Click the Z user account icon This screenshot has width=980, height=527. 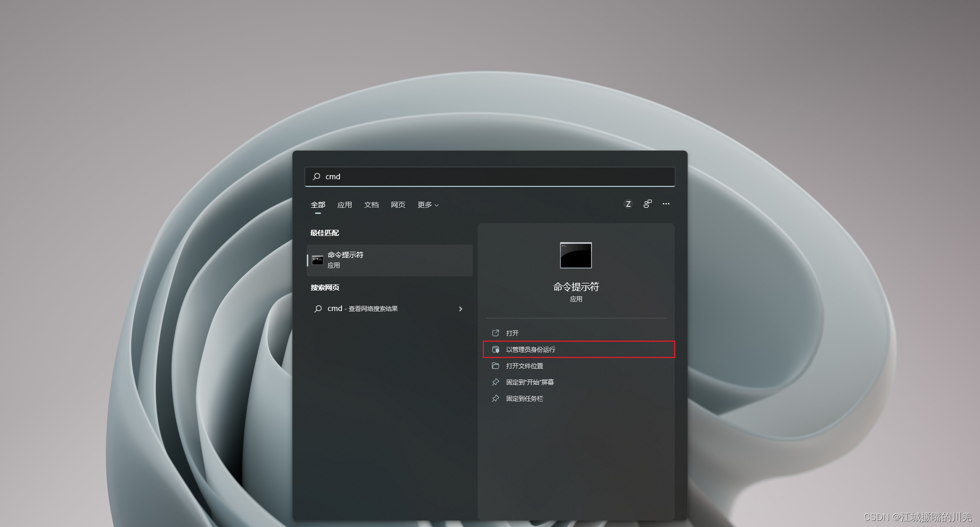pyautogui.click(x=628, y=204)
